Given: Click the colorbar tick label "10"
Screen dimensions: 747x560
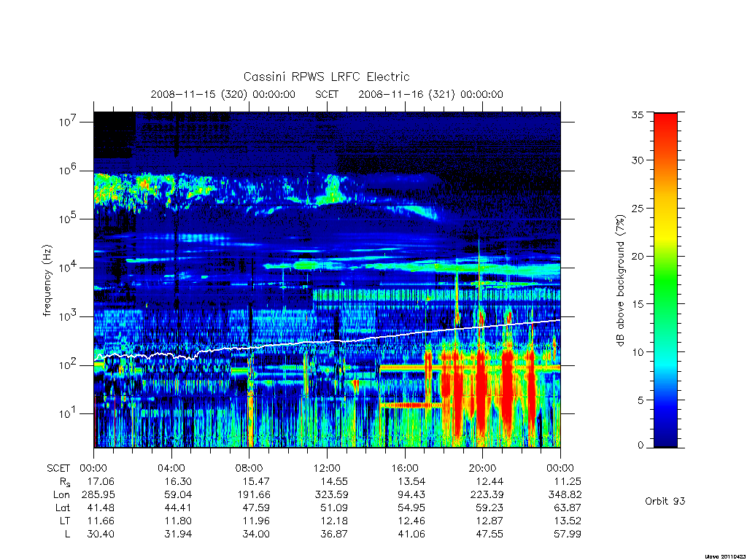Looking at the screenshot, I should (637, 352).
